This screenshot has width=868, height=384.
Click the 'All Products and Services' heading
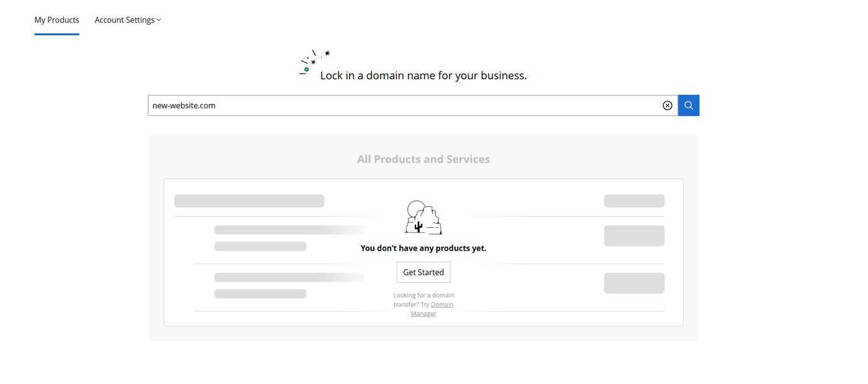[423, 159]
